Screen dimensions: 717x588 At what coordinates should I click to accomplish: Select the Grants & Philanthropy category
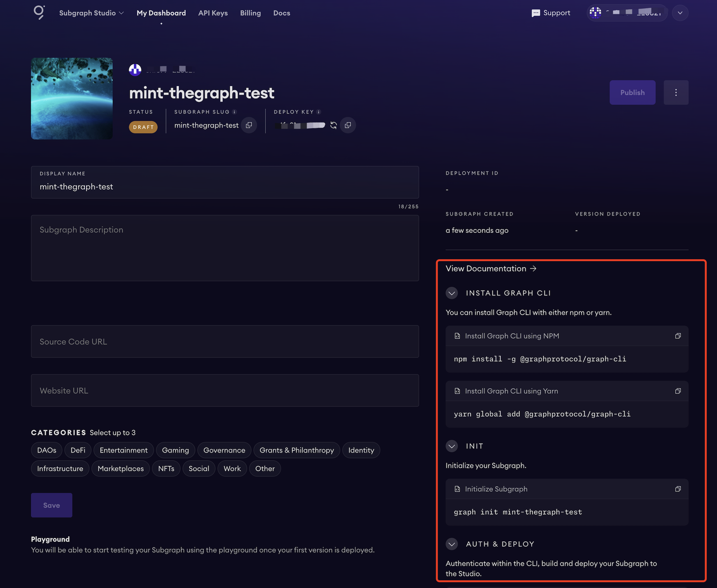coord(297,450)
